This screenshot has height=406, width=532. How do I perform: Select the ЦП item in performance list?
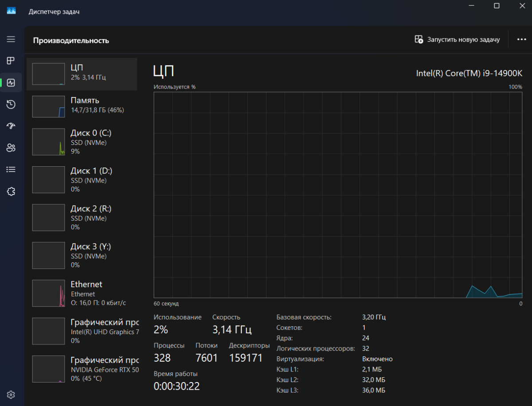(82, 74)
